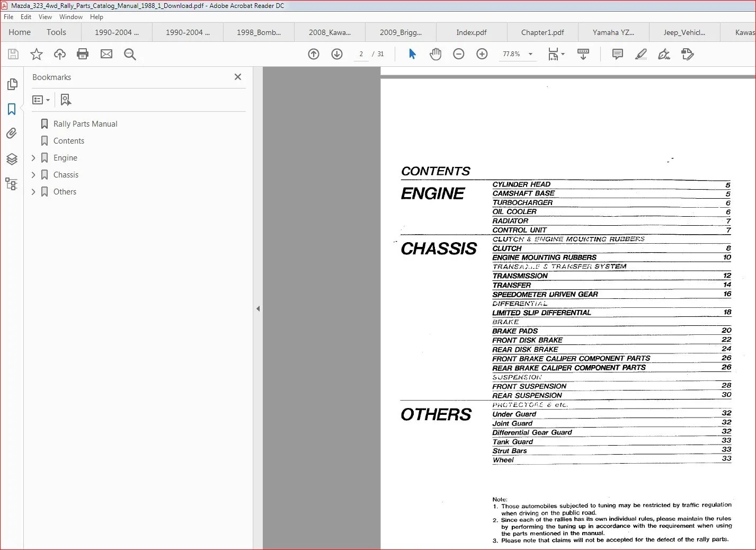Screen dimensions: 756x550
Task: Activate the Hand pan tool
Action: 435,54
